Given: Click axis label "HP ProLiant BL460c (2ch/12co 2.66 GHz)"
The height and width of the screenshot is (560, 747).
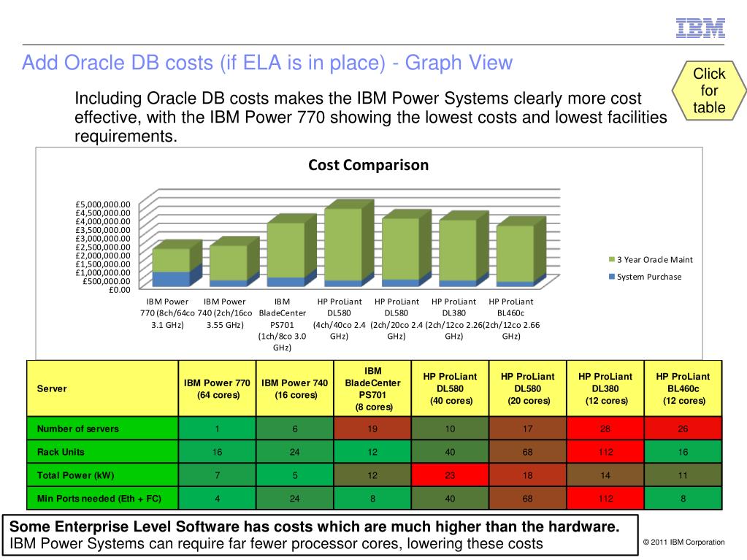Looking at the screenshot, I should pyautogui.click(x=511, y=318).
